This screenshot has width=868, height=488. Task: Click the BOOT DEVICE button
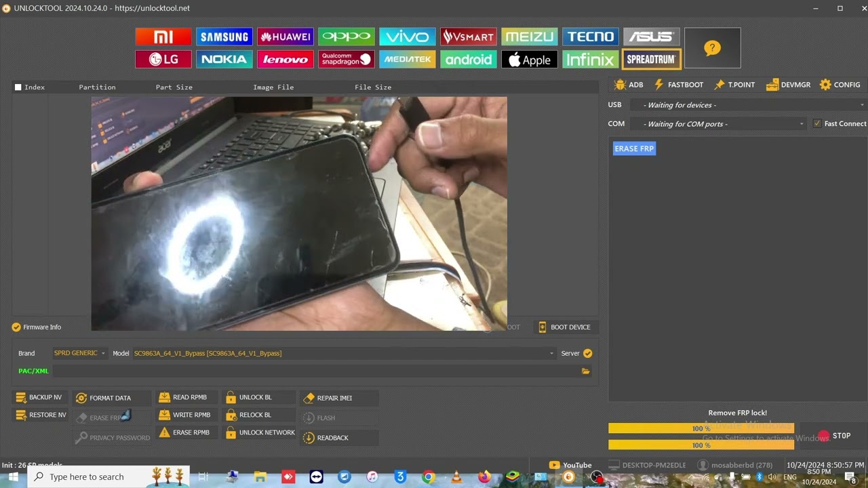coord(564,327)
